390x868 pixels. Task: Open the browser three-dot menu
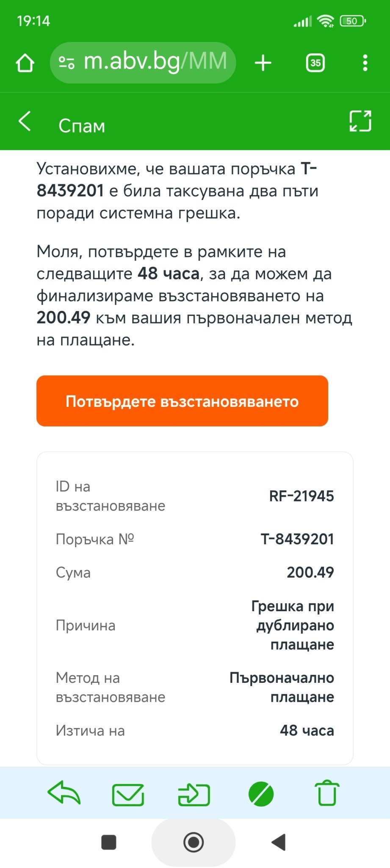coord(365,63)
